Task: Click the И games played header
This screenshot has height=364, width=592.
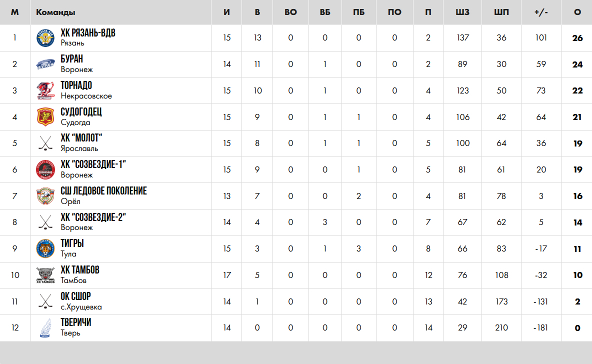Action: 227,12
